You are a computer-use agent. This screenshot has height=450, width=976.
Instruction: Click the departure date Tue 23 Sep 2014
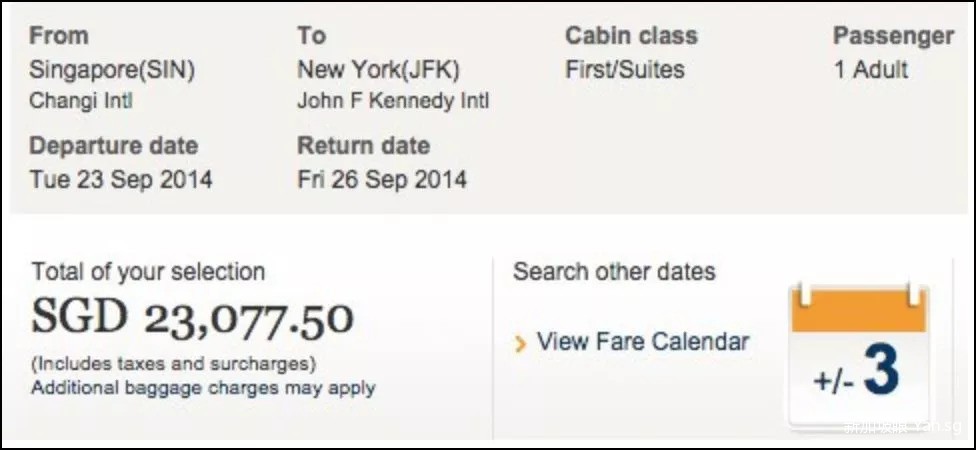coord(121,180)
